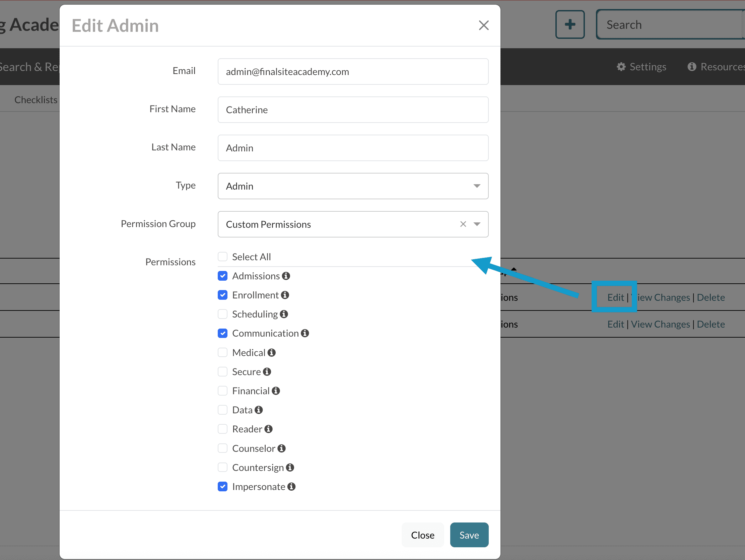The height and width of the screenshot is (560, 745).
Task: Click the Close button in dialog footer
Action: pyautogui.click(x=422, y=535)
